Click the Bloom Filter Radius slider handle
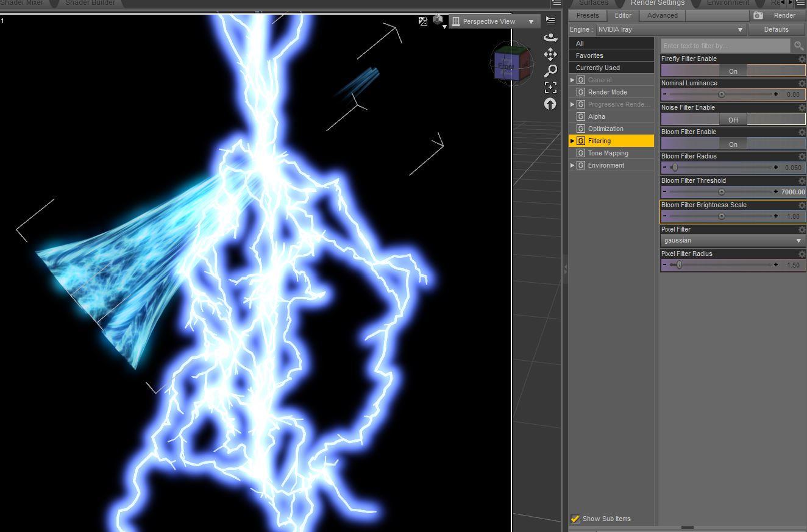 tap(675, 168)
